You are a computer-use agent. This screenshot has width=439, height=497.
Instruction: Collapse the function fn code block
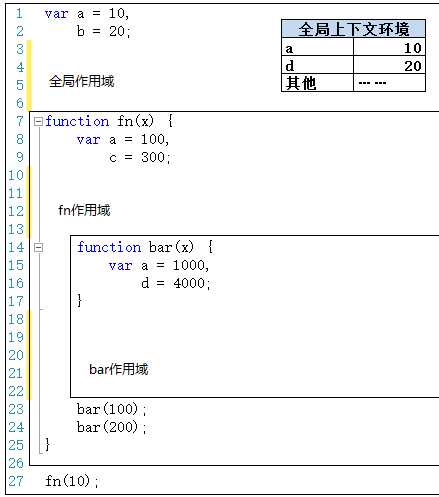coord(38,121)
